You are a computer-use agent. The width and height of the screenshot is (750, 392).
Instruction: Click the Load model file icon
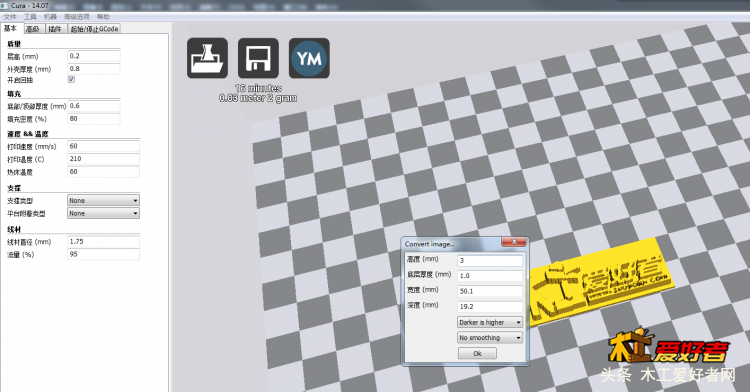[x=207, y=58]
